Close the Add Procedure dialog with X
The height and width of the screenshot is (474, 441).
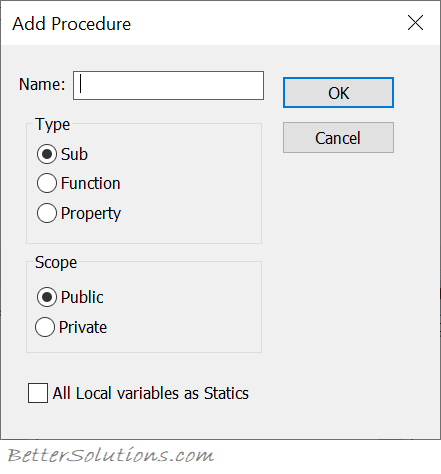coord(415,23)
